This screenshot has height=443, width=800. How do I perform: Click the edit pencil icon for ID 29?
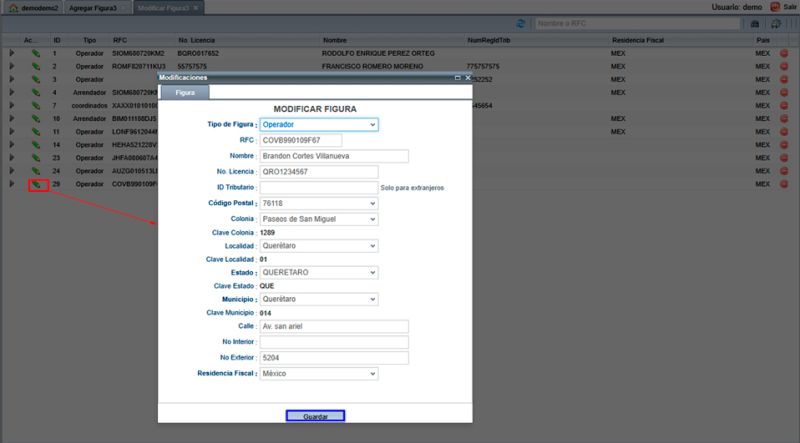pyautogui.click(x=35, y=184)
